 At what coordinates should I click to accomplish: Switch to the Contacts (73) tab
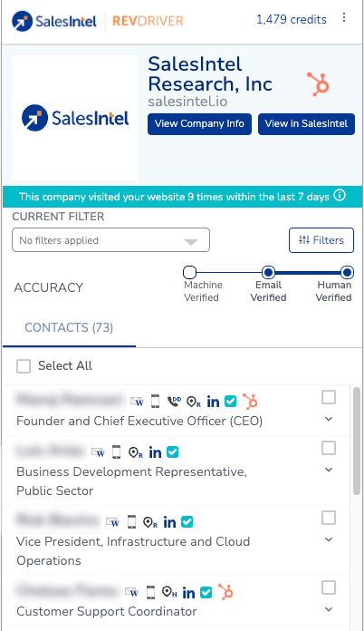tap(69, 327)
